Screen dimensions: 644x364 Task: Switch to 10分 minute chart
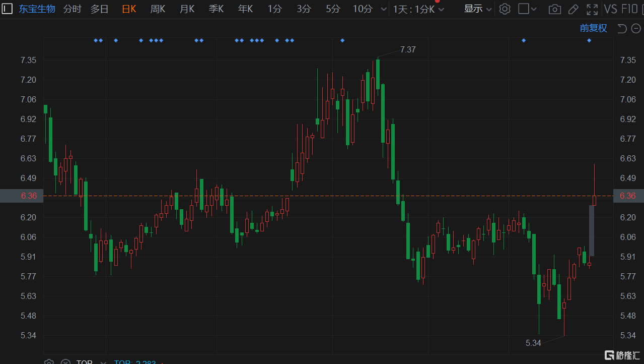coord(363,9)
